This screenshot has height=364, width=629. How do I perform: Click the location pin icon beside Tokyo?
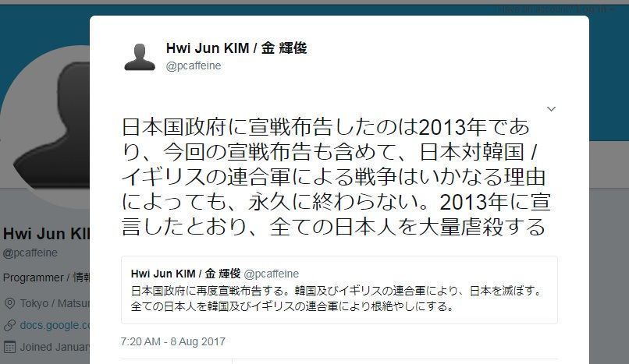pos(9,303)
